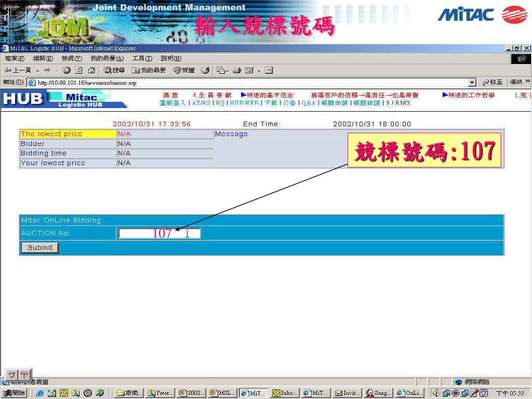Click the 開始 Start button

point(14,393)
